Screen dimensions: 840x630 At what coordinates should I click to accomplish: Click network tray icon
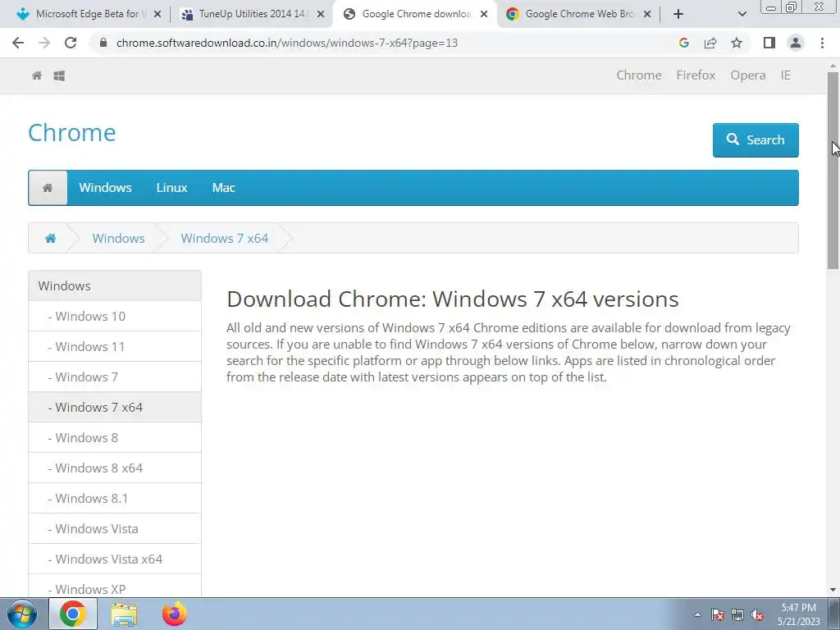[x=737, y=614]
